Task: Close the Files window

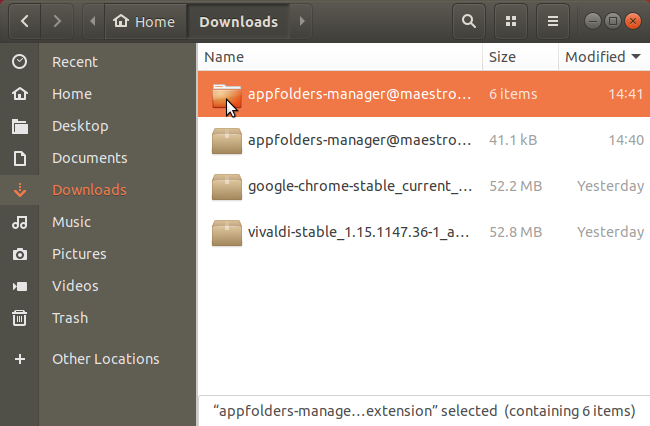Action: point(633,21)
